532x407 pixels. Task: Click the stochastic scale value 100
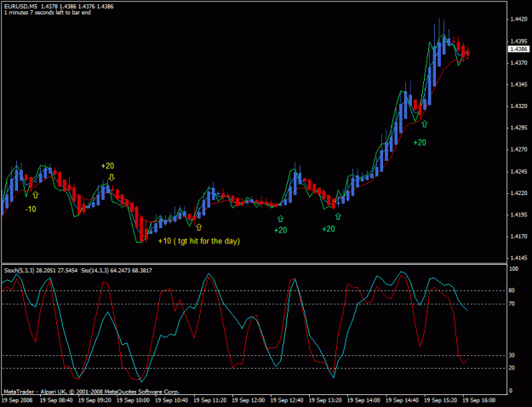point(514,269)
